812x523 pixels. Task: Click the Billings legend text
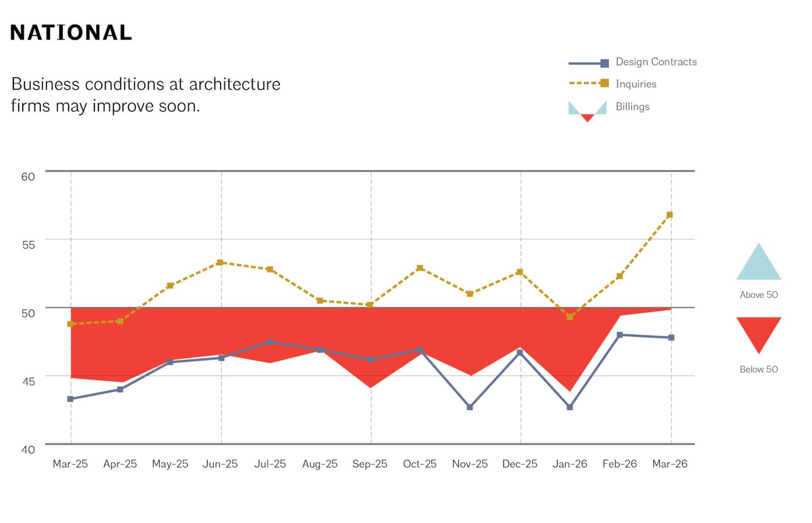(632, 107)
